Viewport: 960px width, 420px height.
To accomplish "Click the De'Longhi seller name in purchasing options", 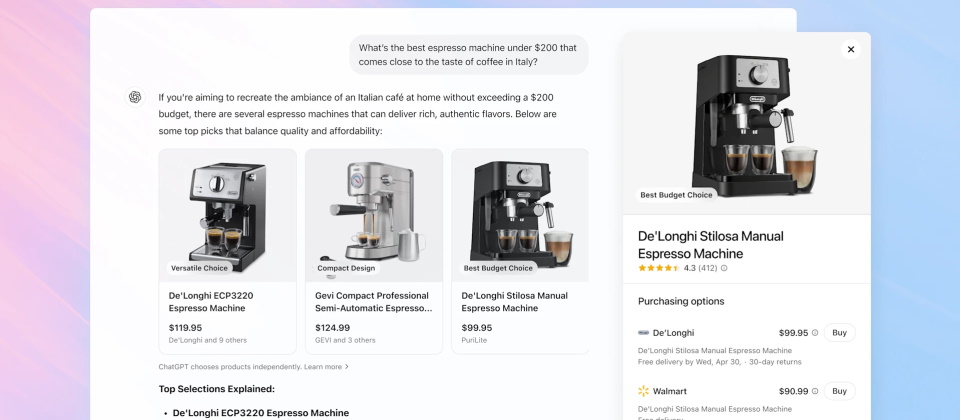I will [673, 333].
